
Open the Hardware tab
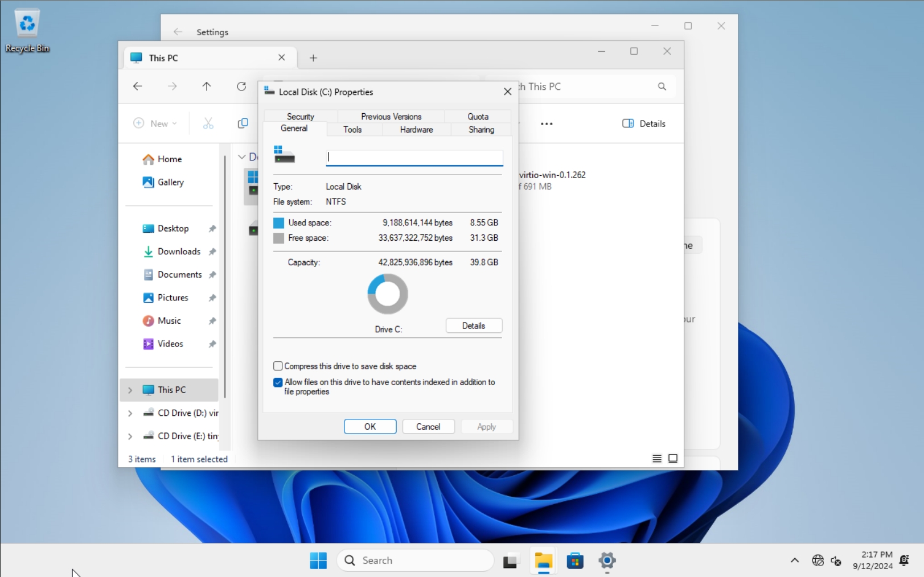(416, 130)
